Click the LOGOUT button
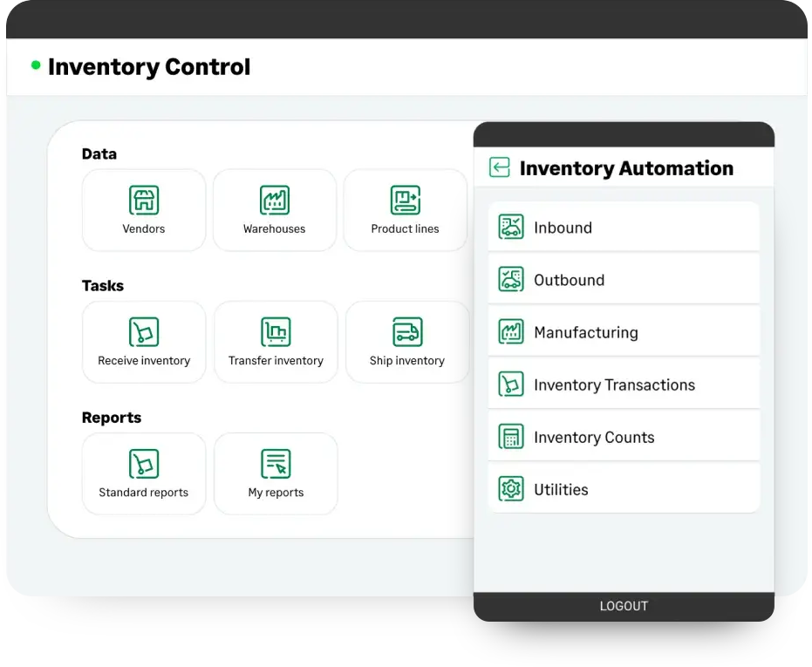 coord(624,606)
